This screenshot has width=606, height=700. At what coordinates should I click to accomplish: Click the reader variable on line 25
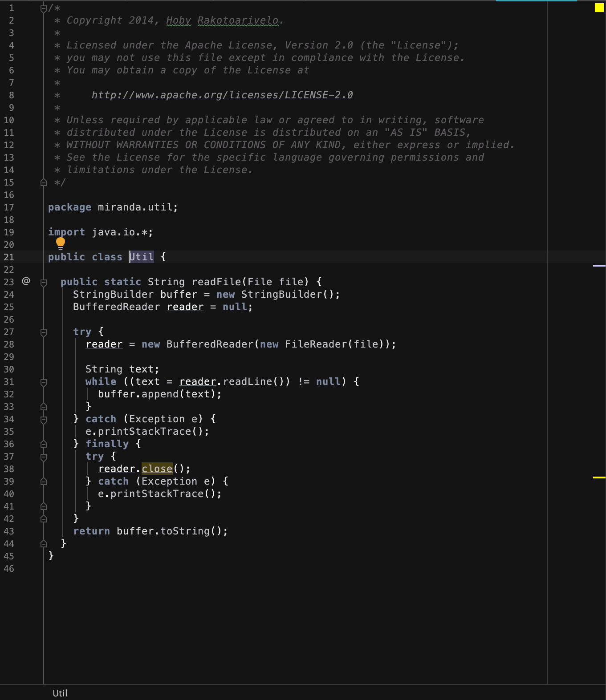click(x=185, y=307)
